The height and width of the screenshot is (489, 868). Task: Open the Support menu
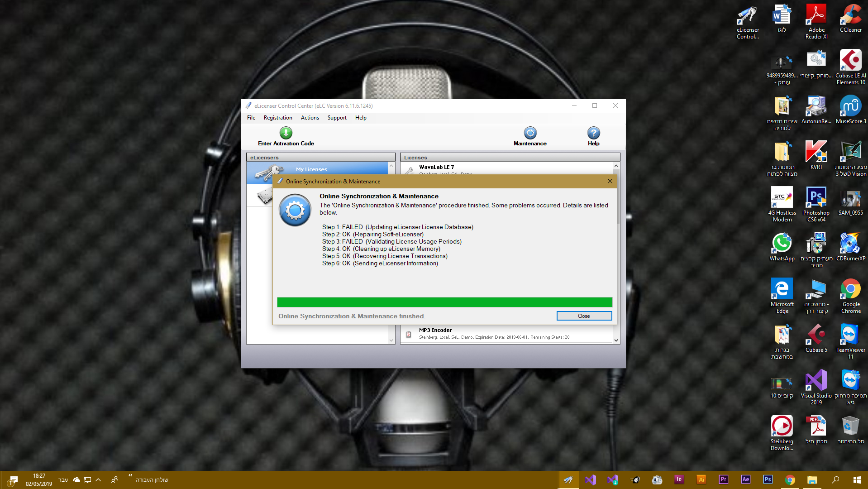click(337, 118)
